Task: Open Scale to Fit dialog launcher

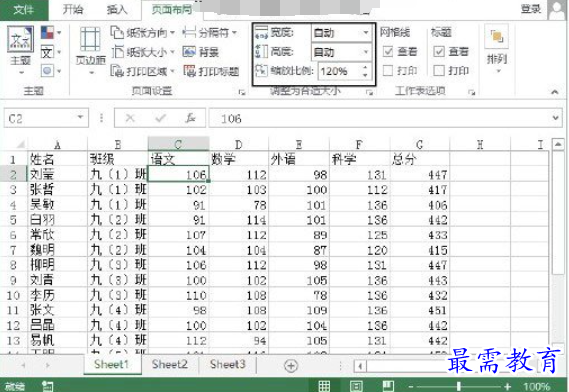Action: tap(369, 93)
